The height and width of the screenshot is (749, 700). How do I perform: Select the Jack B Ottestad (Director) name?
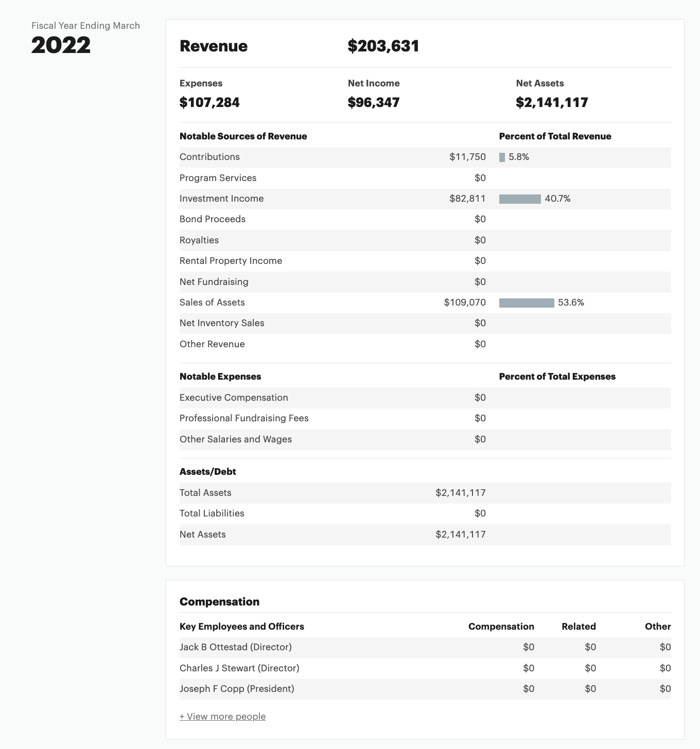click(x=235, y=647)
